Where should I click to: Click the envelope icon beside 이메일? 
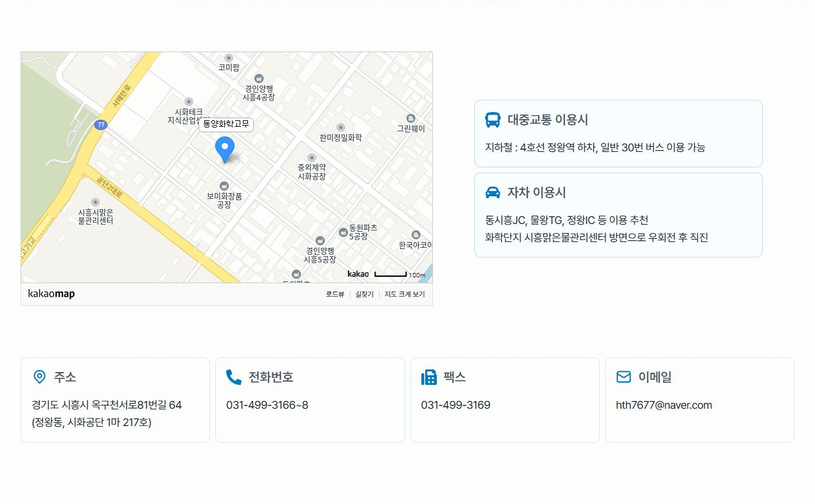pos(624,377)
